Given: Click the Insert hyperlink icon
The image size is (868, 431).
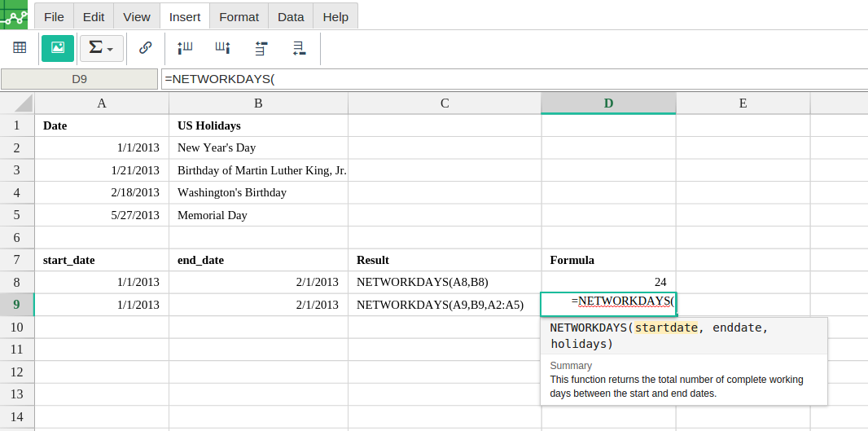Looking at the screenshot, I should pyautogui.click(x=146, y=48).
